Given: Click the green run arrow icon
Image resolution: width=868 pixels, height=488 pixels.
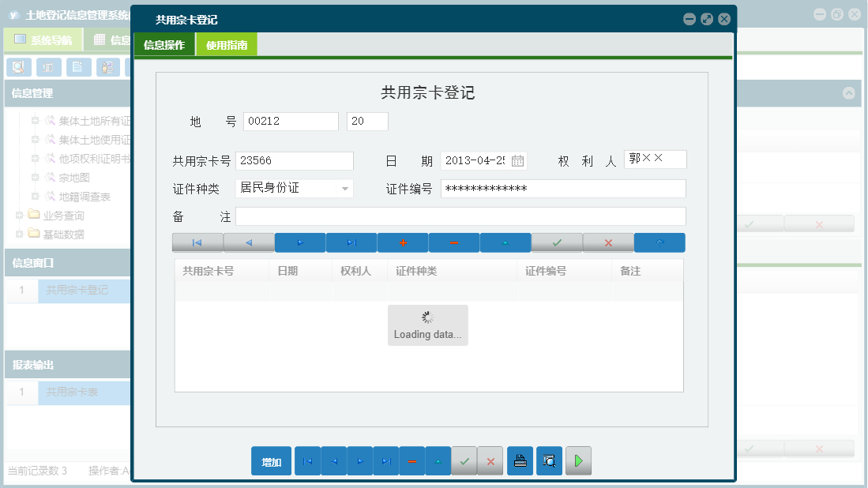Looking at the screenshot, I should pos(578,460).
